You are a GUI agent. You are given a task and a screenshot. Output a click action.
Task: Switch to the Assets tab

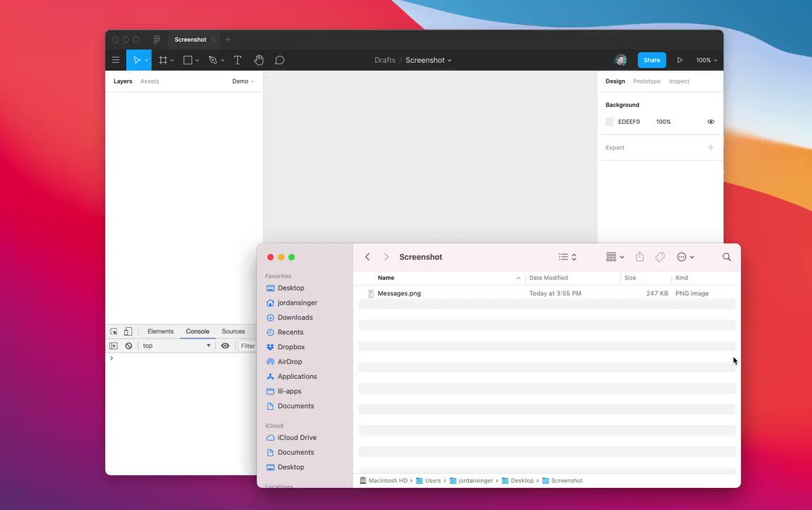pyautogui.click(x=150, y=81)
